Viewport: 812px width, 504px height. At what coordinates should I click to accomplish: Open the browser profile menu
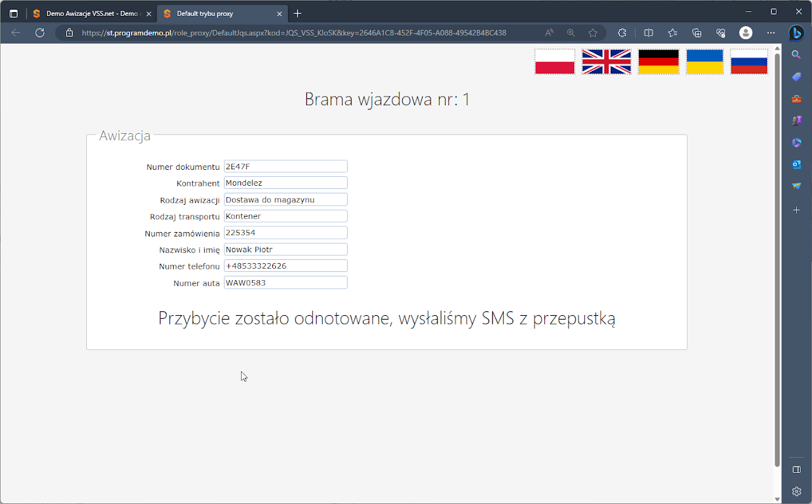click(745, 32)
